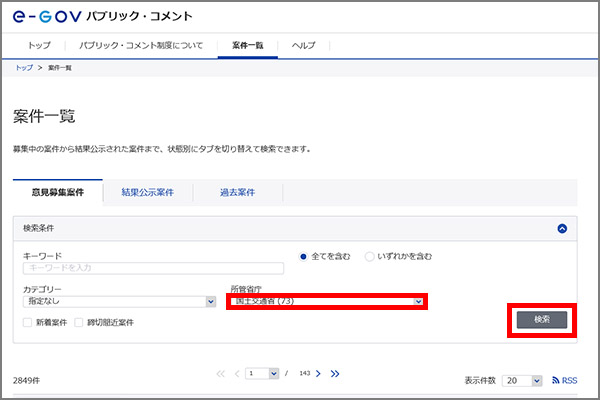This screenshot has width=600, height=400.
Task: Switch to the 過去案件 tab
Action: [238, 192]
